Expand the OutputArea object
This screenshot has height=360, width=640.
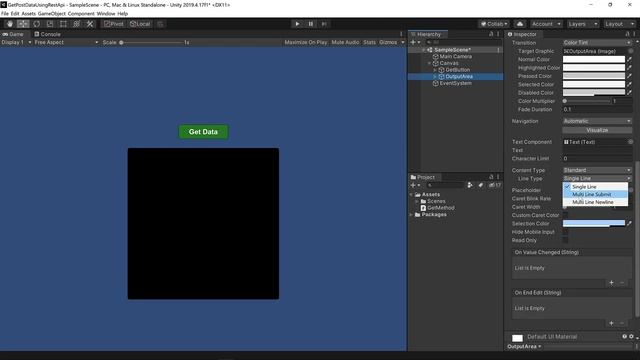click(435, 77)
